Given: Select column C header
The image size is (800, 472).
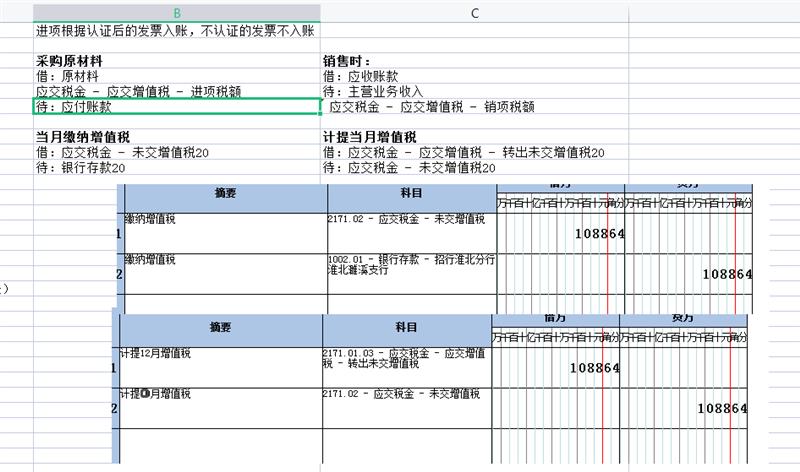Looking at the screenshot, I should tap(474, 13).
